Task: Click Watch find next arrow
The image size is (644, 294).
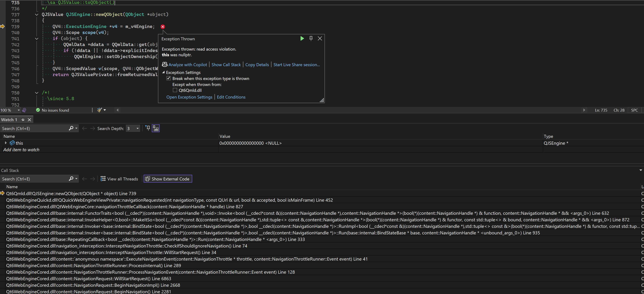Action: tap(92, 128)
